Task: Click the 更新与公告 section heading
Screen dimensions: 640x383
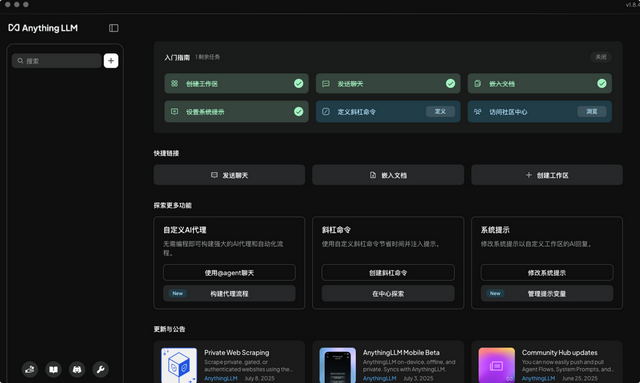Action: [x=169, y=329]
